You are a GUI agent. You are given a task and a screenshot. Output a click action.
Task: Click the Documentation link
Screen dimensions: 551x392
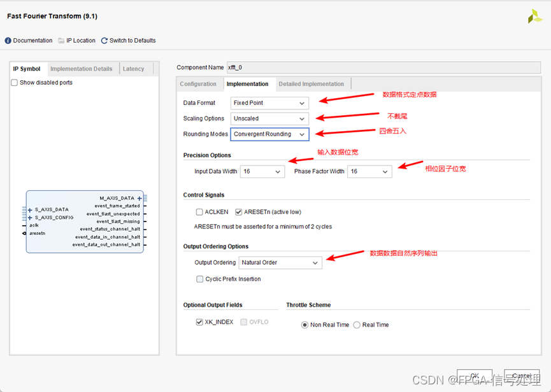coord(32,41)
